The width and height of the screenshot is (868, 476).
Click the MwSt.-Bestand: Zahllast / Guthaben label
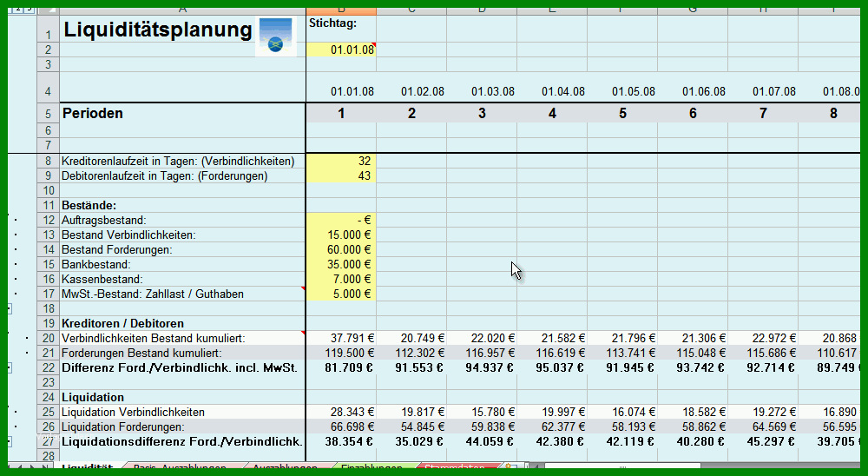click(x=153, y=294)
